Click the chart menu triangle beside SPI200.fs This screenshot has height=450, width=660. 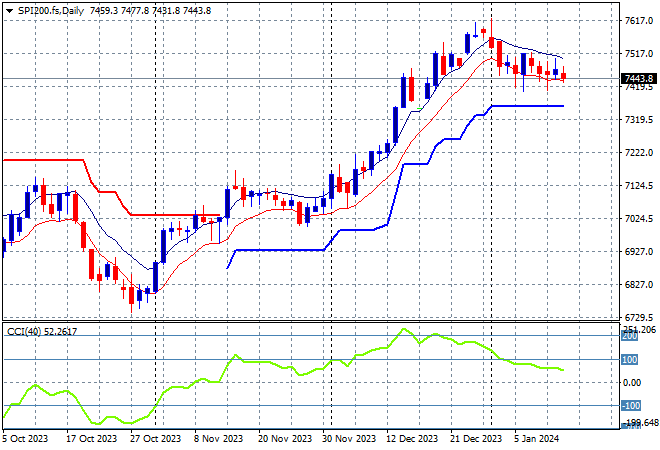tap(9, 9)
